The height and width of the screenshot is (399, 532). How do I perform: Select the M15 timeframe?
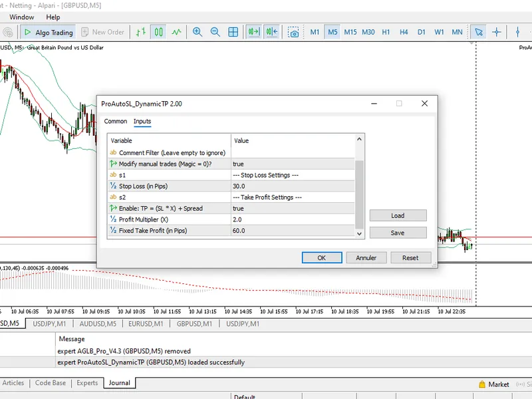350,32
